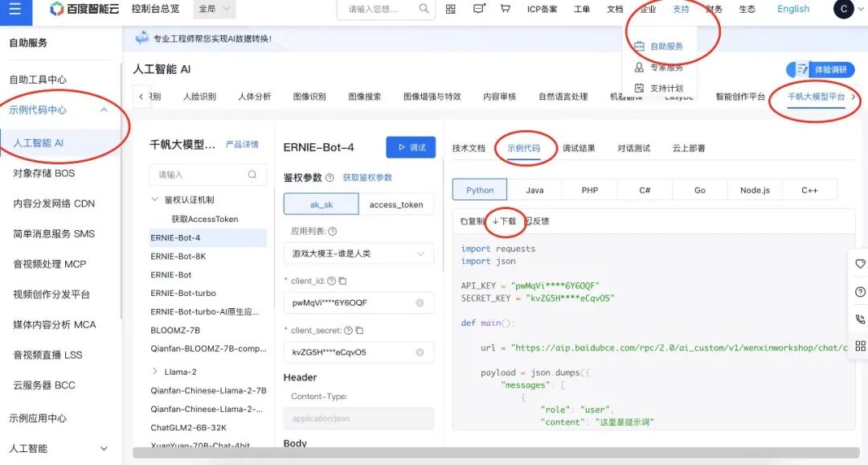
Task: Open the 全局 region dropdown
Action: [x=215, y=9]
